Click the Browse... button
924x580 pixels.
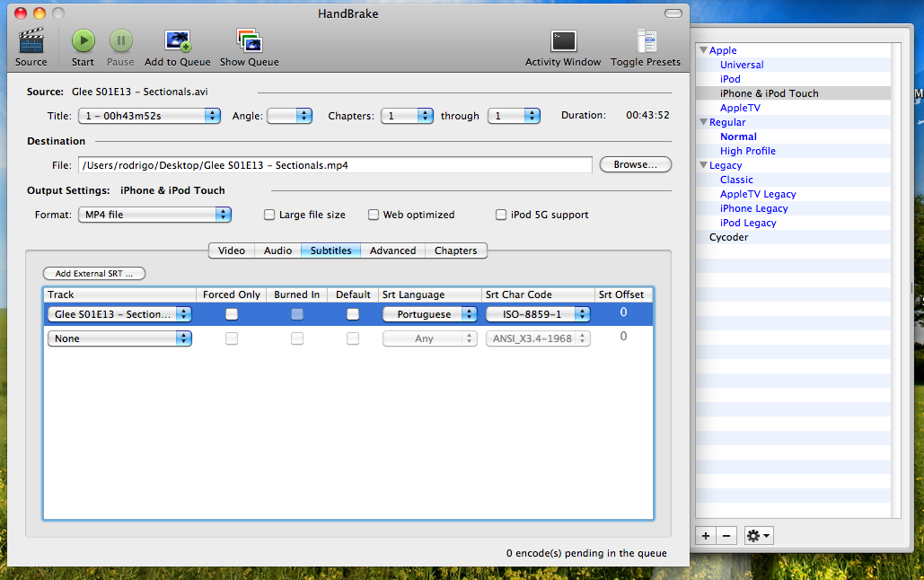[635, 164]
